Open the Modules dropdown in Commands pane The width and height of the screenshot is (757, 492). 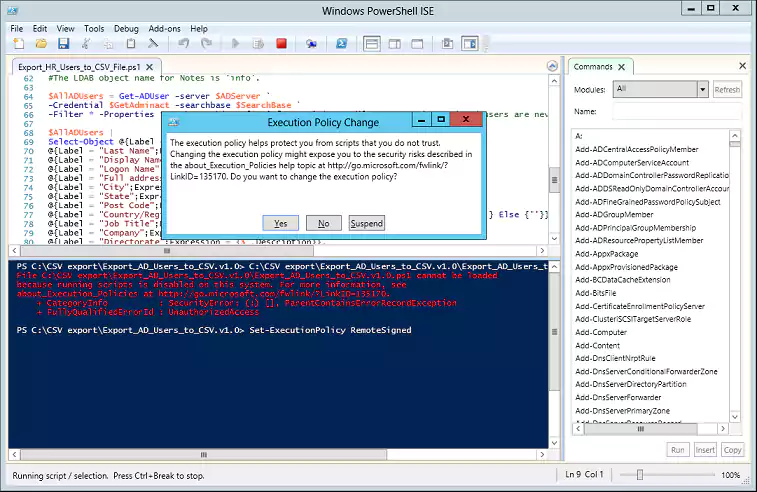(x=659, y=90)
